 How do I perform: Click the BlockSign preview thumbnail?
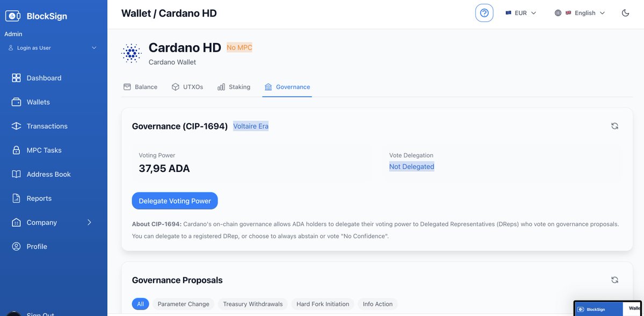pos(608,308)
